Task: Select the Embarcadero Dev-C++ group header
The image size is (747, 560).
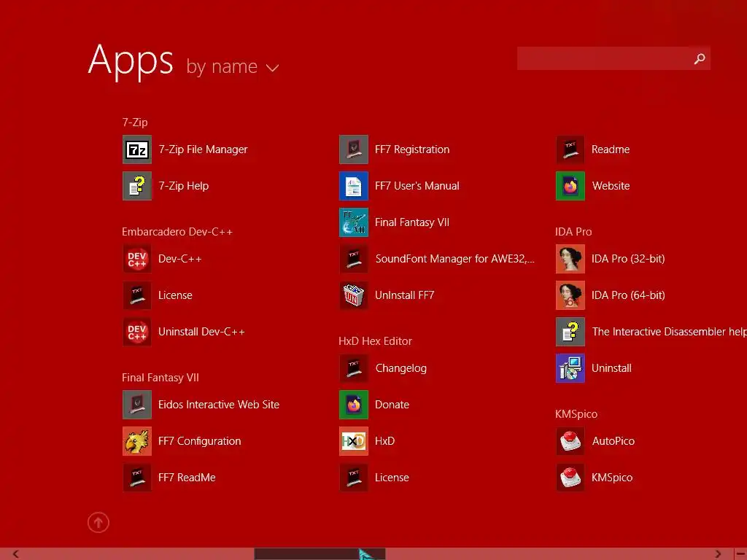Action: point(177,232)
